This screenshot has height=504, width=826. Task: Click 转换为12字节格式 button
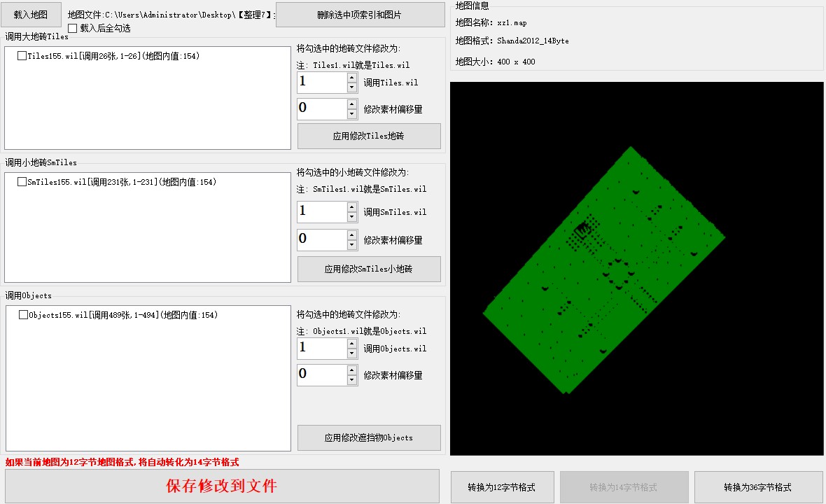pos(502,487)
